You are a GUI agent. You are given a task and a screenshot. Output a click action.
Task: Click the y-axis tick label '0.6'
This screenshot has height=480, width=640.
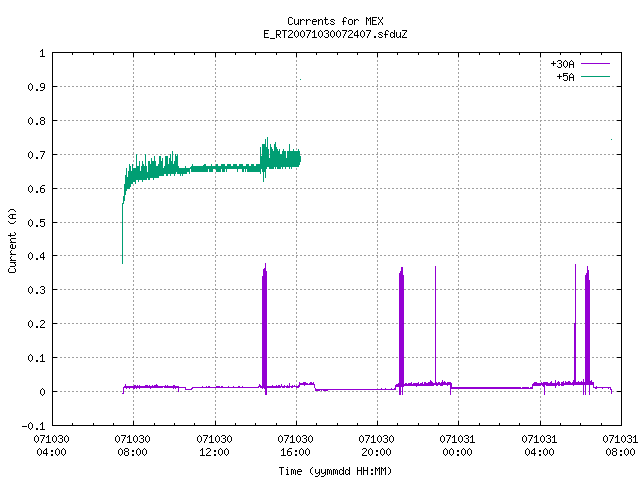[36, 189]
